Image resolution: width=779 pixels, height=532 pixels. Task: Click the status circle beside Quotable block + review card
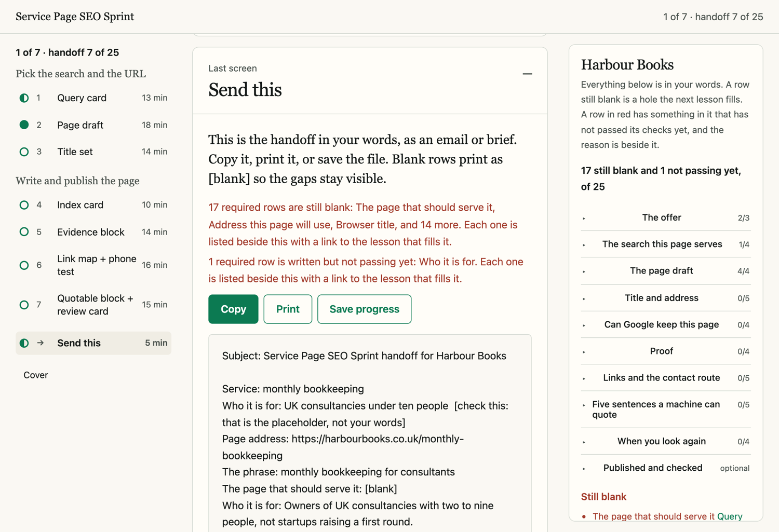click(24, 305)
